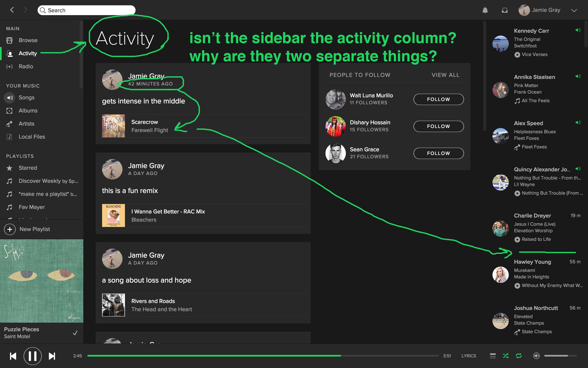Image resolution: width=588 pixels, height=368 pixels.
Task: Open Jamie Gray's avatar on the 42 minutes post
Action: tap(112, 80)
